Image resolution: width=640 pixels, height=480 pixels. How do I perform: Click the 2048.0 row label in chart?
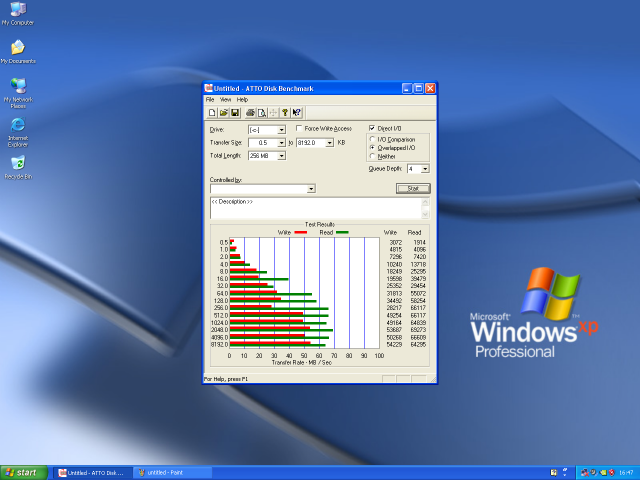(219, 330)
